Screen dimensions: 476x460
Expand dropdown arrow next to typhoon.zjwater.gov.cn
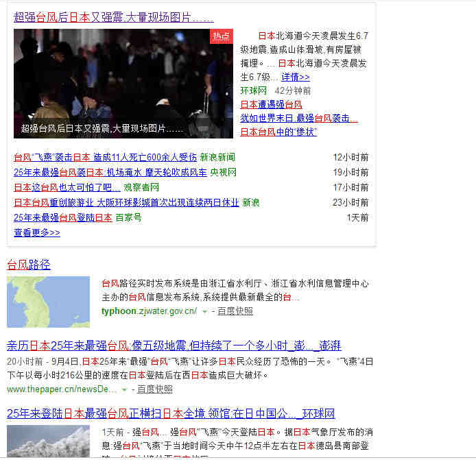click(x=204, y=311)
